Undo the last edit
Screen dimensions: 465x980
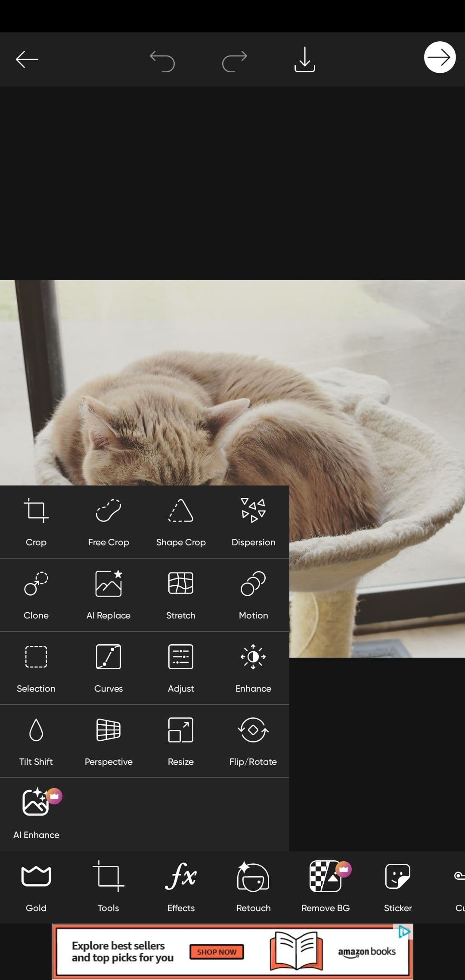[162, 61]
